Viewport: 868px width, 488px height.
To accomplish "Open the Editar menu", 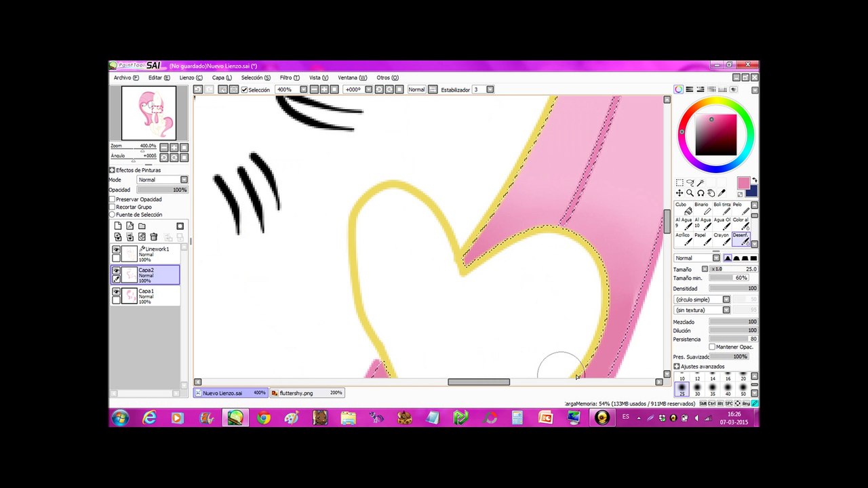I will (159, 78).
